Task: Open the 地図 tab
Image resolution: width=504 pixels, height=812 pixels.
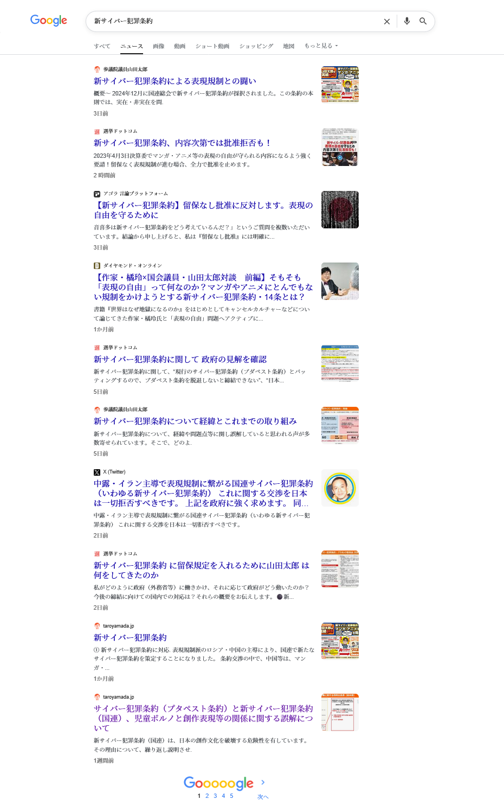Action: pyautogui.click(x=288, y=46)
